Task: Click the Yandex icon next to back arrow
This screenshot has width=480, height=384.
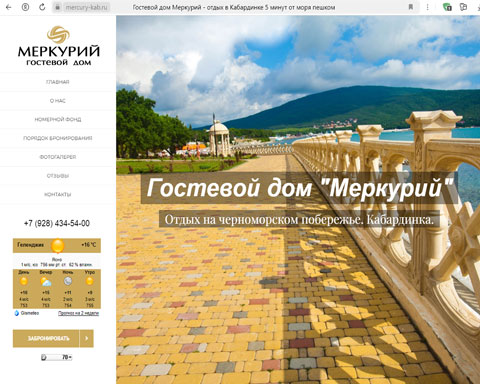Action: click(x=25, y=7)
